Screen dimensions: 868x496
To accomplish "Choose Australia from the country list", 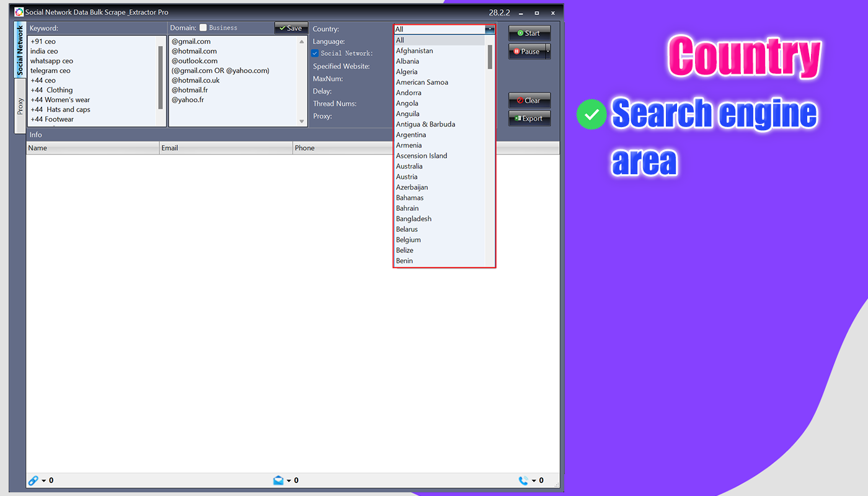I will (409, 166).
